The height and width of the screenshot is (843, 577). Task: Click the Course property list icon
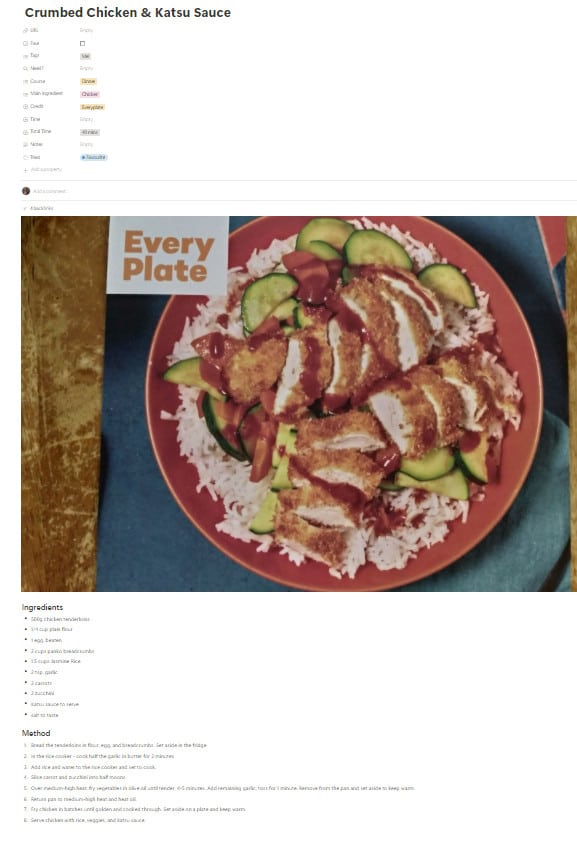coord(25,82)
